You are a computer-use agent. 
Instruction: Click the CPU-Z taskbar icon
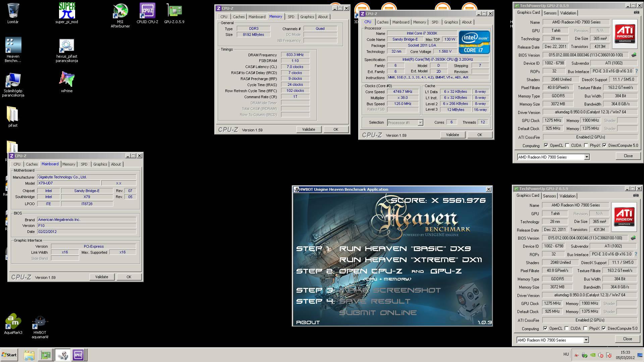78,355
